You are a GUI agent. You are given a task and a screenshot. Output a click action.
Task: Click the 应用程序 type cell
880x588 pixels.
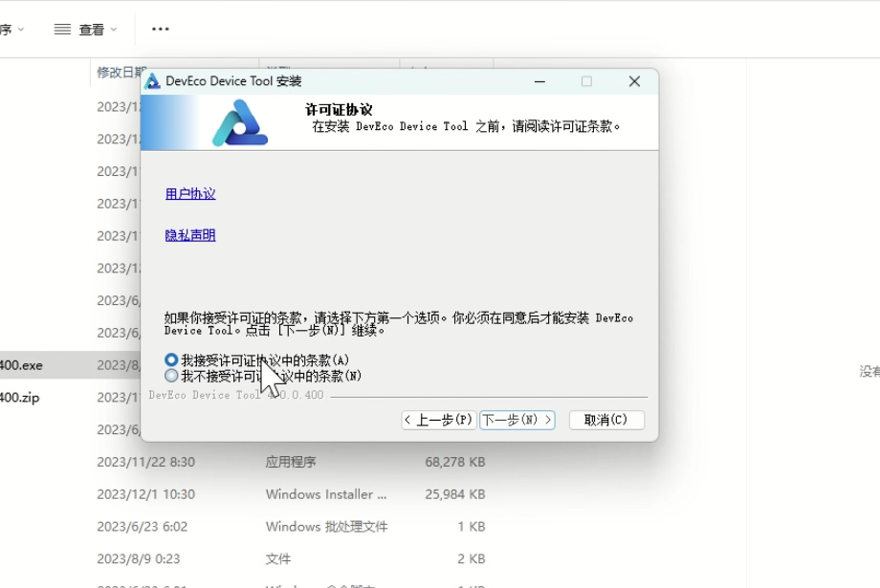(x=291, y=462)
